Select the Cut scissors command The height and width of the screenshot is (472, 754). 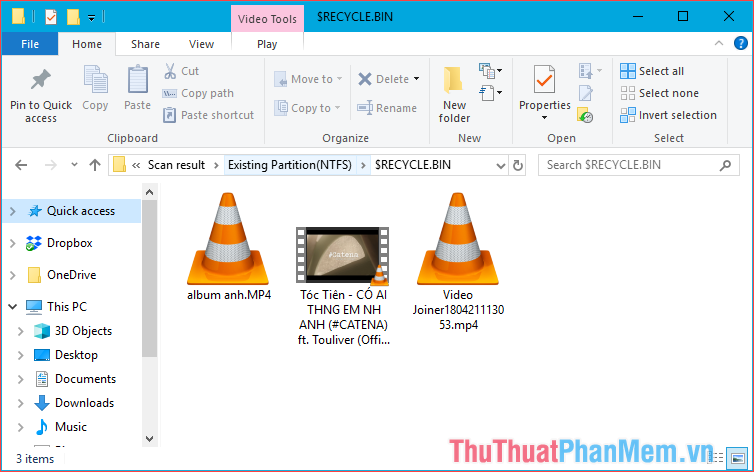point(181,71)
